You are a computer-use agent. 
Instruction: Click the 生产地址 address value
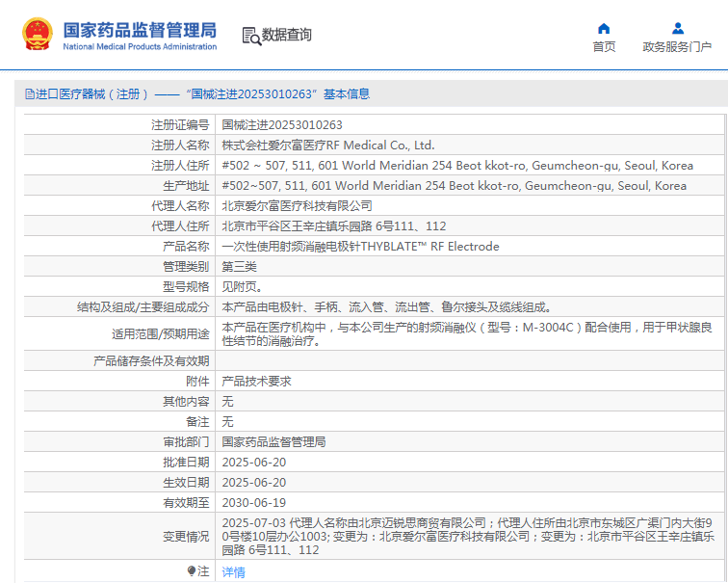point(455,186)
